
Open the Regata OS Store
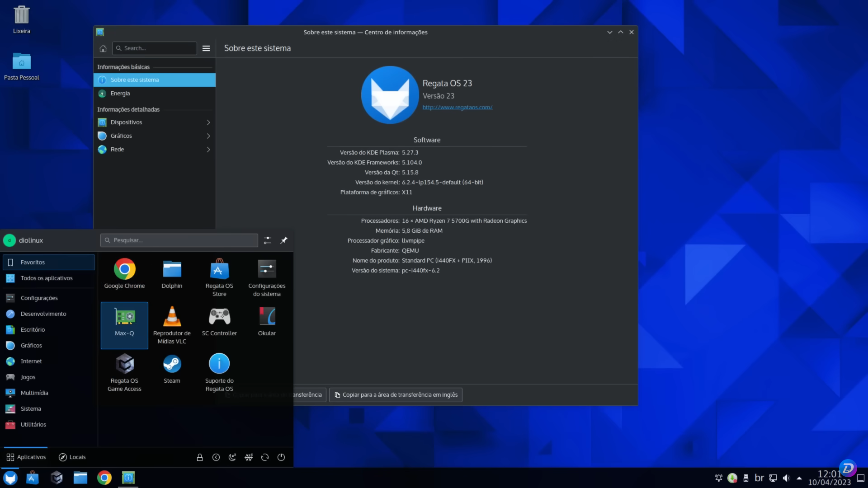(219, 276)
